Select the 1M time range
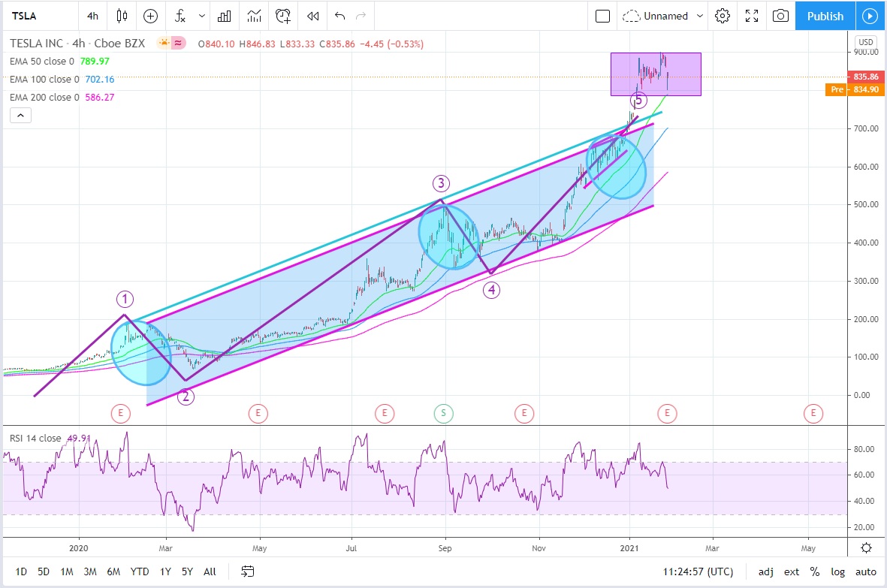The height and width of the screenshot is (588, 887). [x=67, y=571]
